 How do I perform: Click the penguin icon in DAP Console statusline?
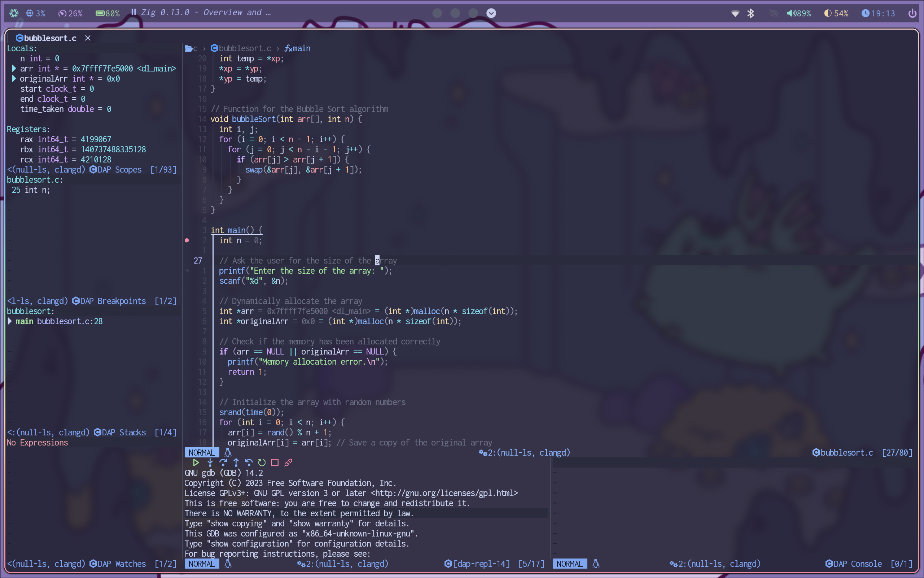click(596, 564)
